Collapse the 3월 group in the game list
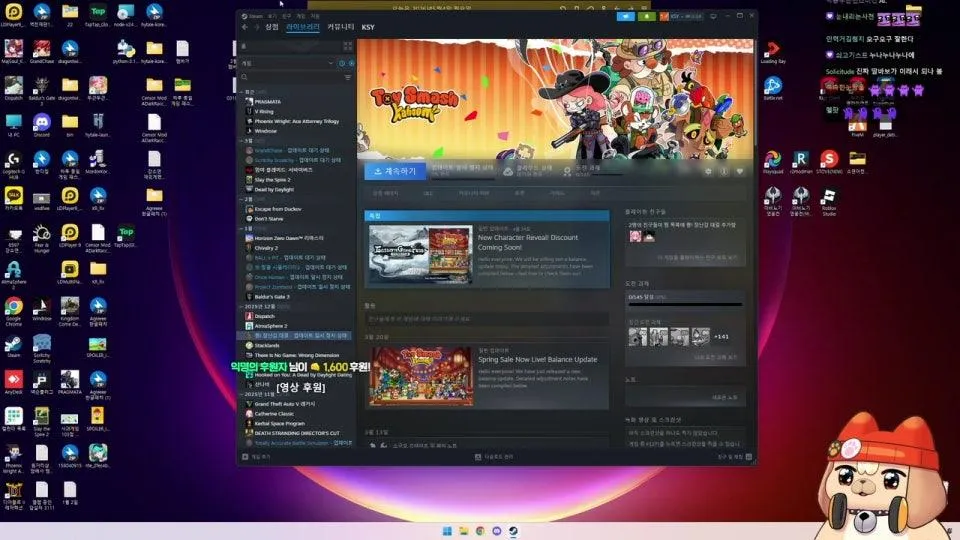 point(242,141)
